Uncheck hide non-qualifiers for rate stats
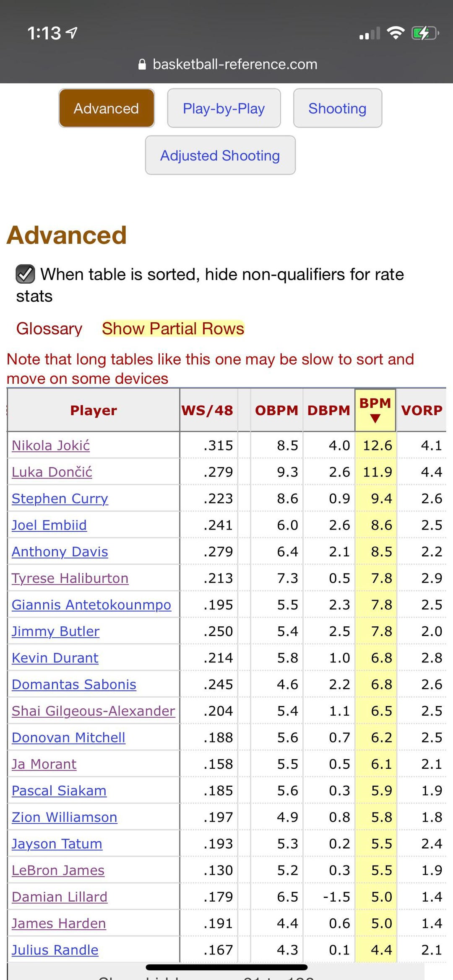The height and width of the screenshot is (980, 453). [25, 274]
